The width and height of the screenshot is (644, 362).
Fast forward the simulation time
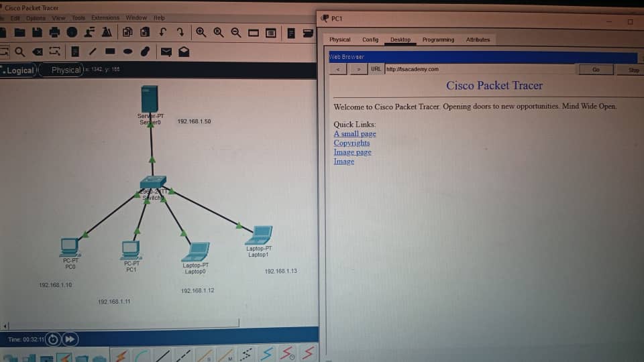tap(70, 339)
